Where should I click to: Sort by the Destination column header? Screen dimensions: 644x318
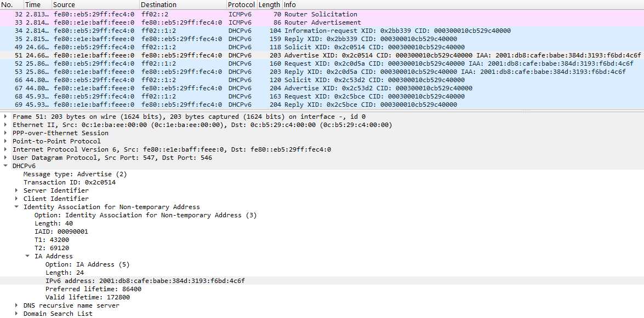pyautogui.click(x=183, y=5)
